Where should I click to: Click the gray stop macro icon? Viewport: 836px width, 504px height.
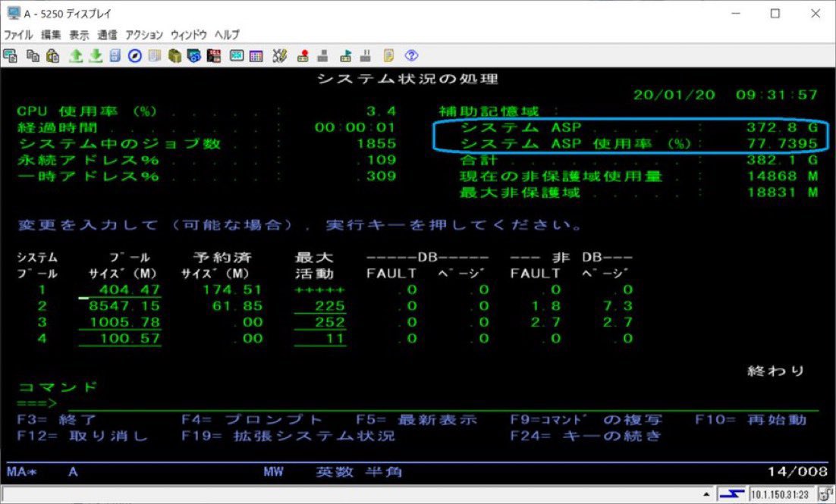(322, 55)
